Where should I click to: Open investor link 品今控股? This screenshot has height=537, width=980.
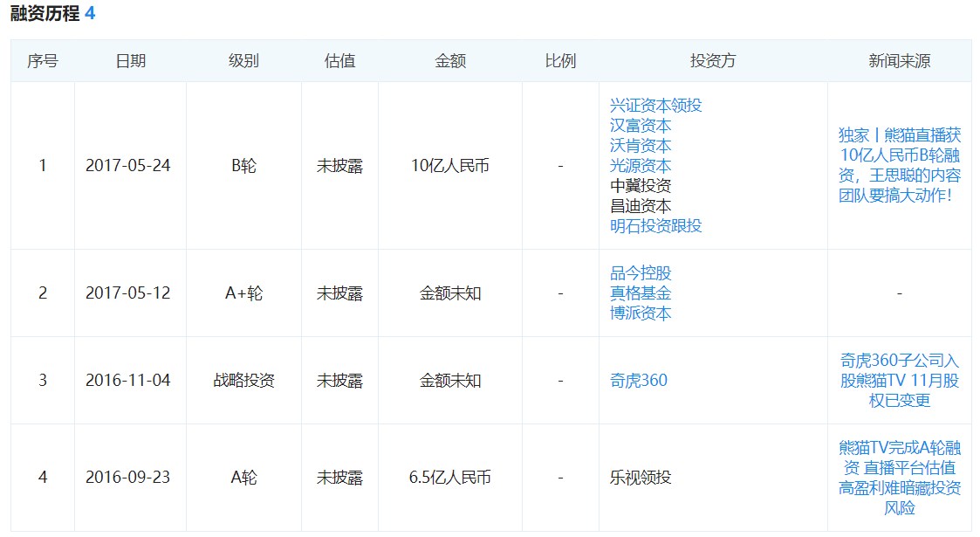pos(641,272)
